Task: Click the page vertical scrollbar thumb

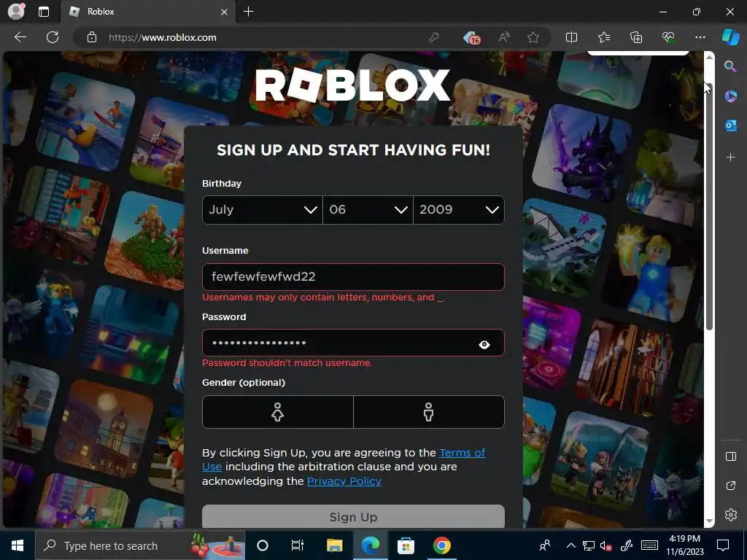Action: pos(709,206)
